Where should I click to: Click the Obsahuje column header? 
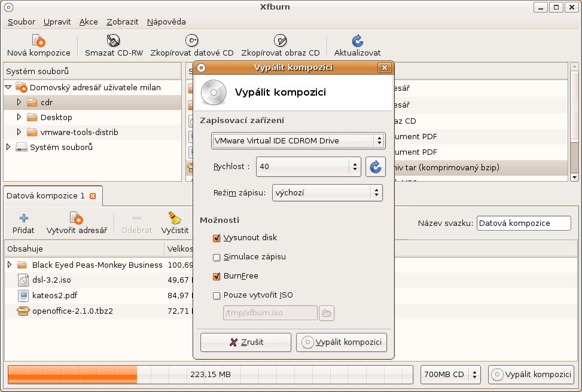84,249
